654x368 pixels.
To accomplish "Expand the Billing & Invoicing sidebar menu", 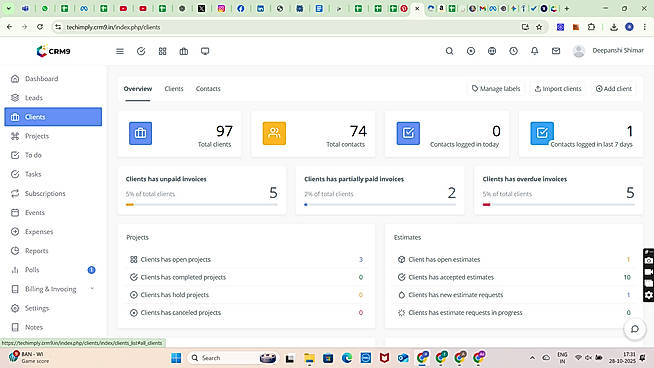I will point(53,289).
